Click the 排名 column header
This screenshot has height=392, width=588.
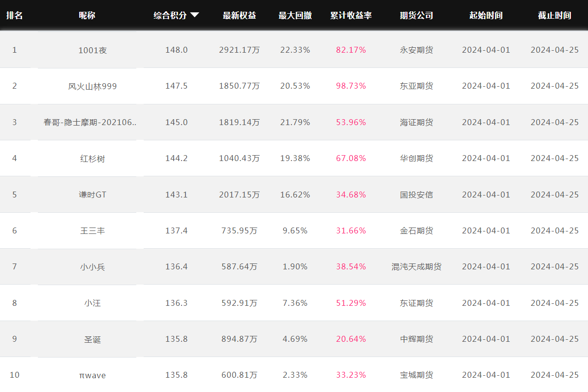(x=15, y=15)
